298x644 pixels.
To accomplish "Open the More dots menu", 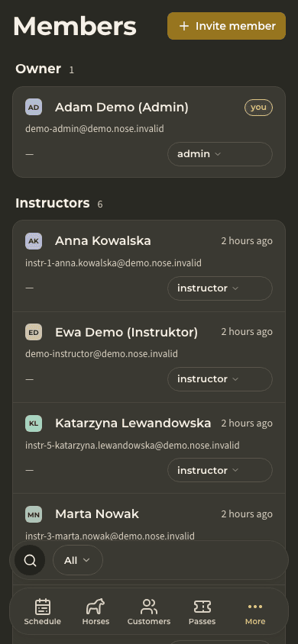I will [255, 606].
